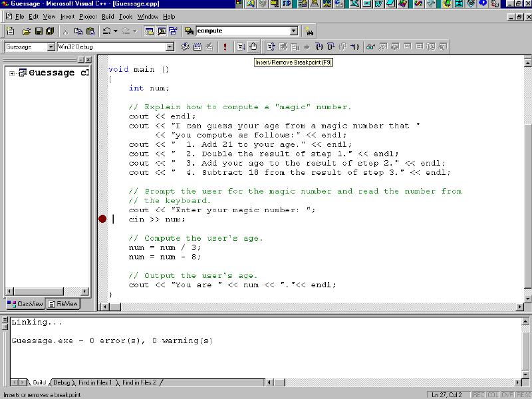
Task: Open the View menu
Action: [49, 16]
